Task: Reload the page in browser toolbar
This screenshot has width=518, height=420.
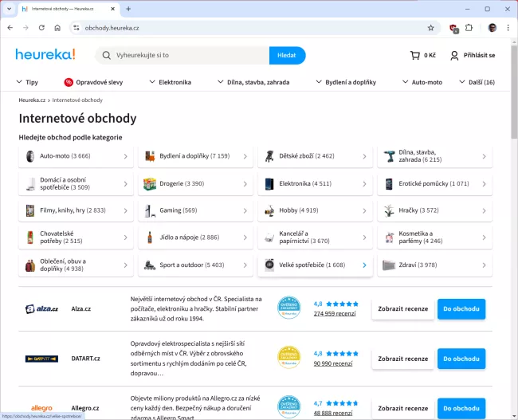Action: tap(41, 27)
